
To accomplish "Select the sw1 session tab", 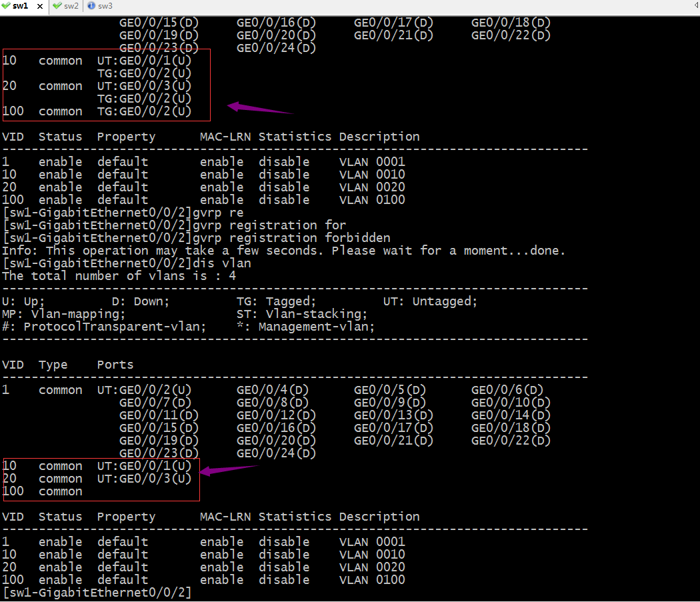I will (20, 6).
